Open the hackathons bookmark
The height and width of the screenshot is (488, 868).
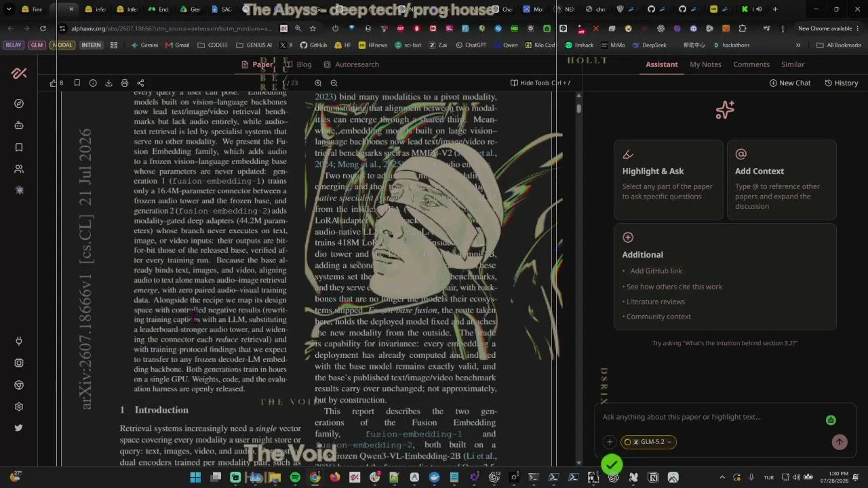click(x=731, y=45)
